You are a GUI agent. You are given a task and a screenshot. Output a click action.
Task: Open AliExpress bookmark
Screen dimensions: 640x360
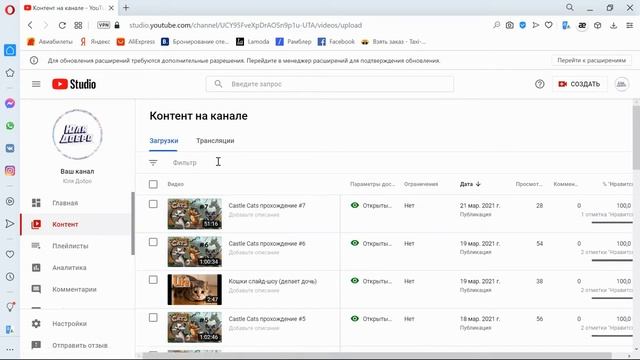coord(136,42)
